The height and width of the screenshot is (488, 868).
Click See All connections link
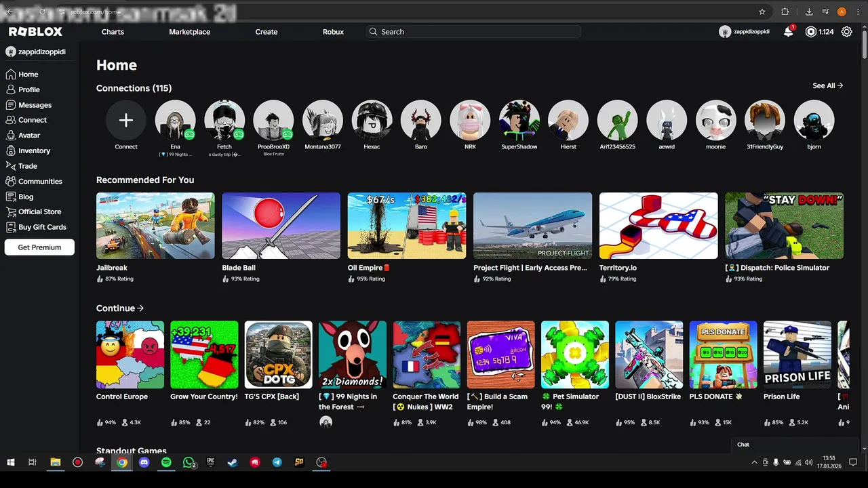click(827, 86)
